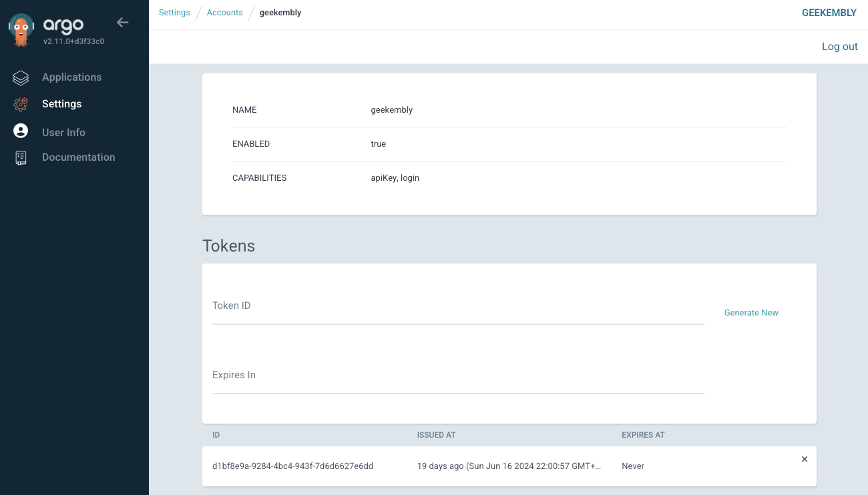Open User Info via the person icon

(21, 131)
